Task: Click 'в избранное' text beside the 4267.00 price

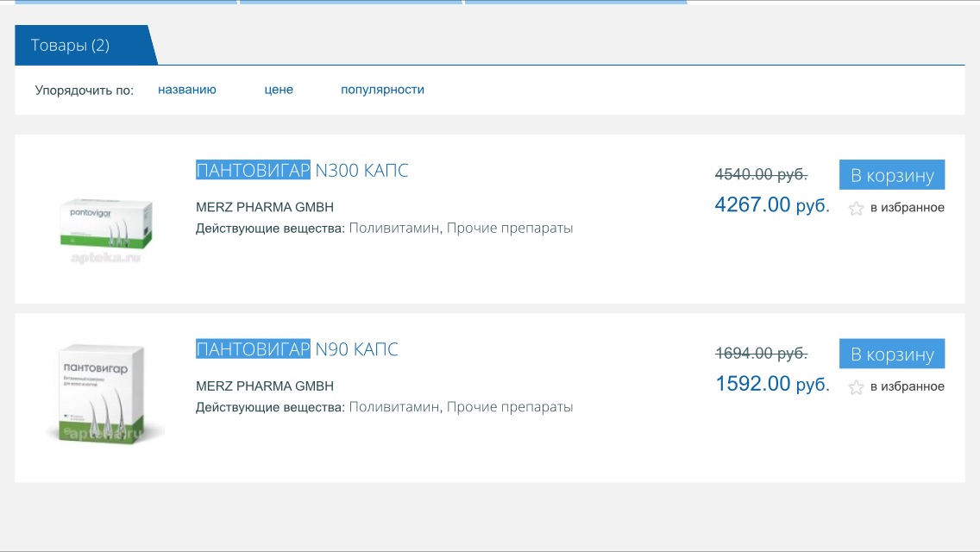Action: (907, 208)
